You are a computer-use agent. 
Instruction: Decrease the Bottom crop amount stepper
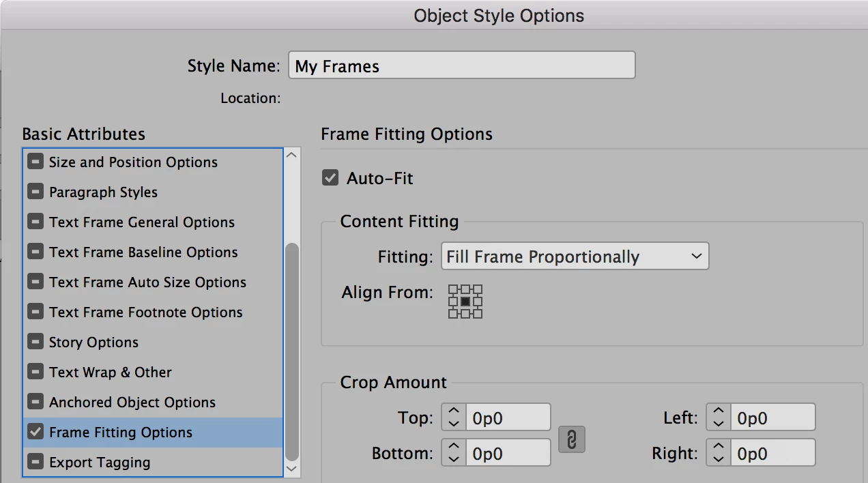454,459
